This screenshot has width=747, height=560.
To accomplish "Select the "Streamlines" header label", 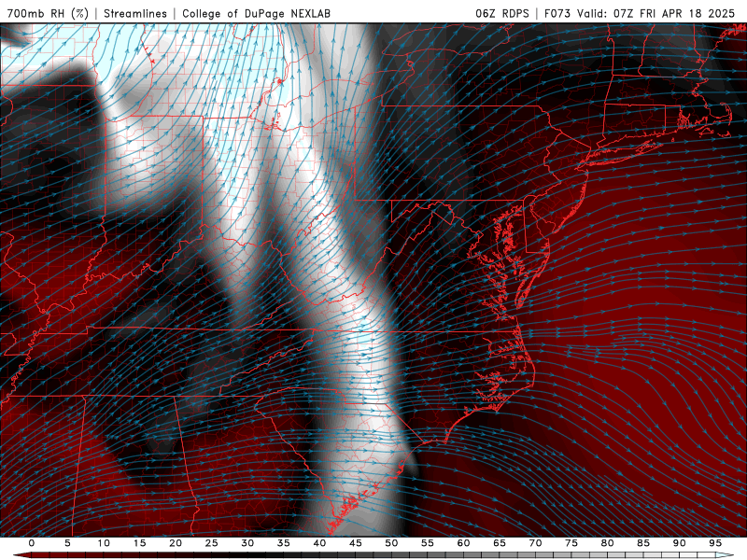I will 135,13.
